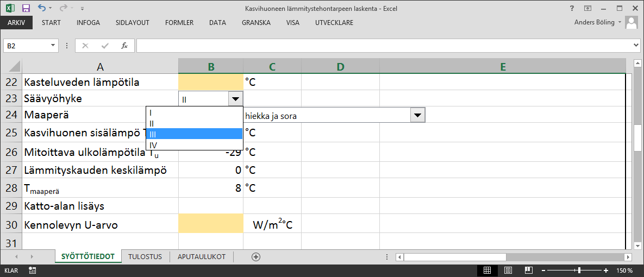The image size is (644, 277).
Task: Go to next sheet tab arrow
Action: click(32, 257)
